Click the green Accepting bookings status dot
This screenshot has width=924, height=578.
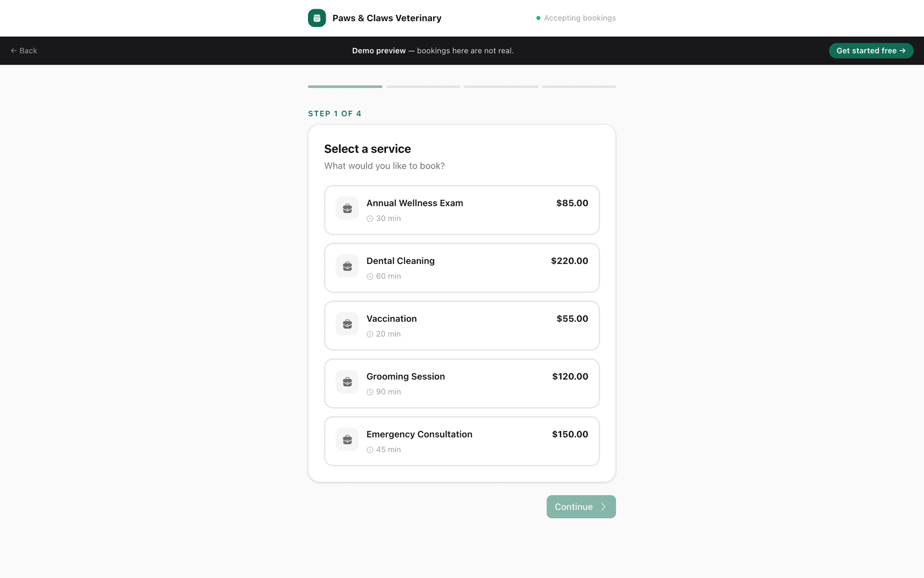tap(538, 18)
